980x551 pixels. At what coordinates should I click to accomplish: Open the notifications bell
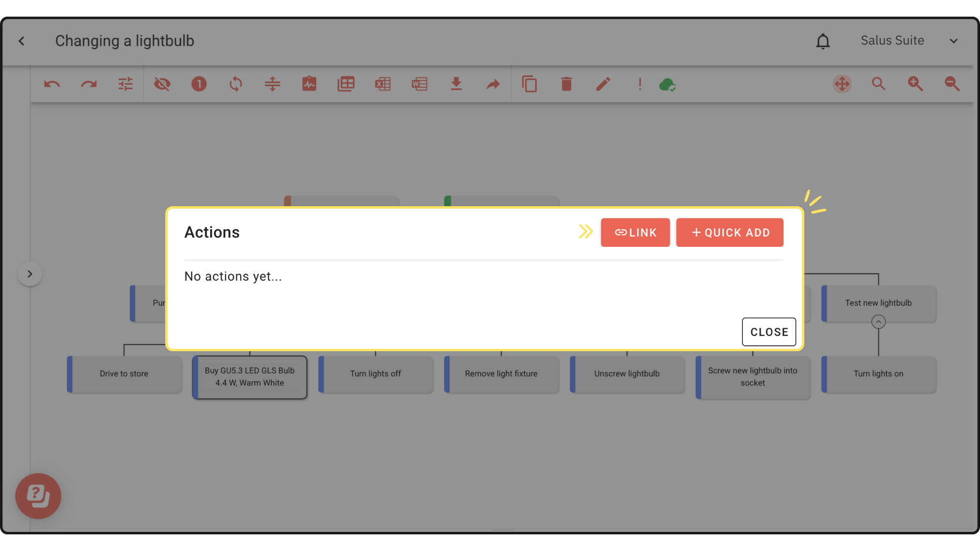[823, 41]
